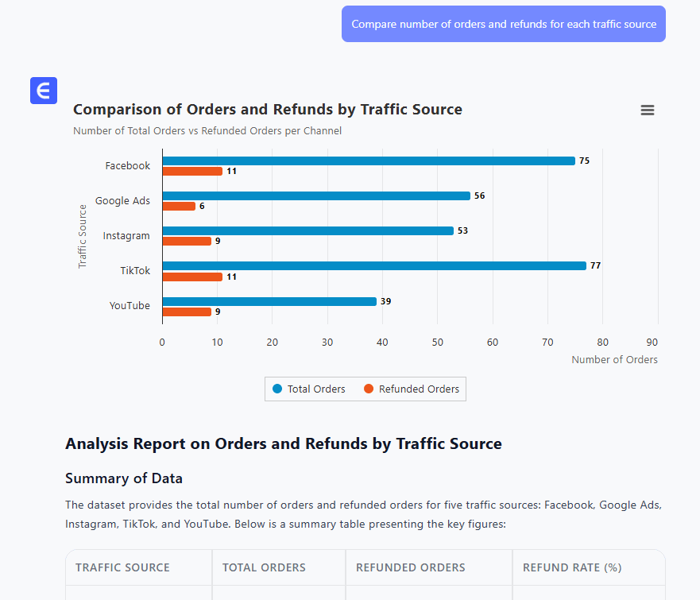
Task: Select TikTok total orders bar (77)
Action: tap(373, 266)
